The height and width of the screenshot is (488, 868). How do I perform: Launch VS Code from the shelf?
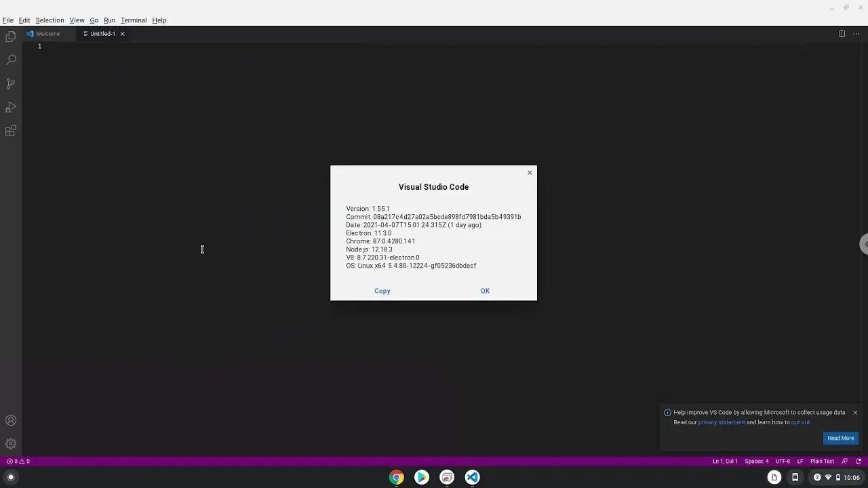[472, 477]
